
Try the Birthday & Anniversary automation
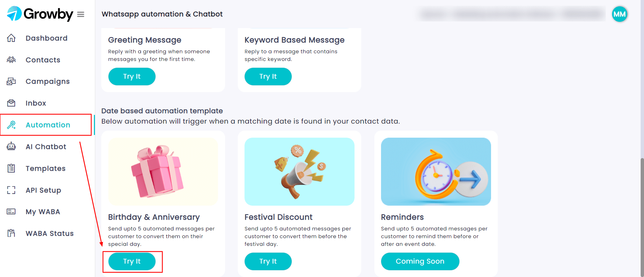(132, 261)
